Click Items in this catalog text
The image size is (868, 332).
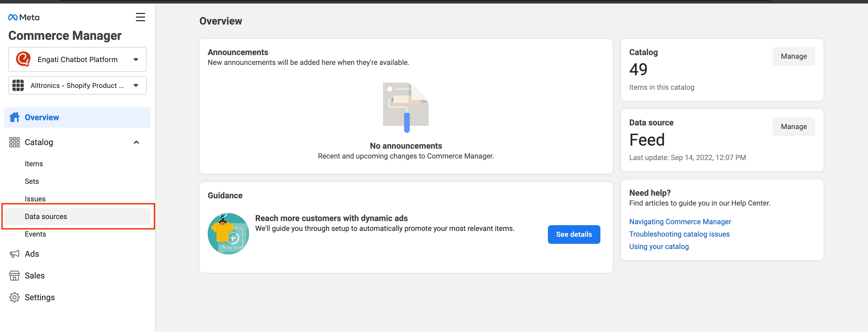pyautogui.click(x=661, y=87)
